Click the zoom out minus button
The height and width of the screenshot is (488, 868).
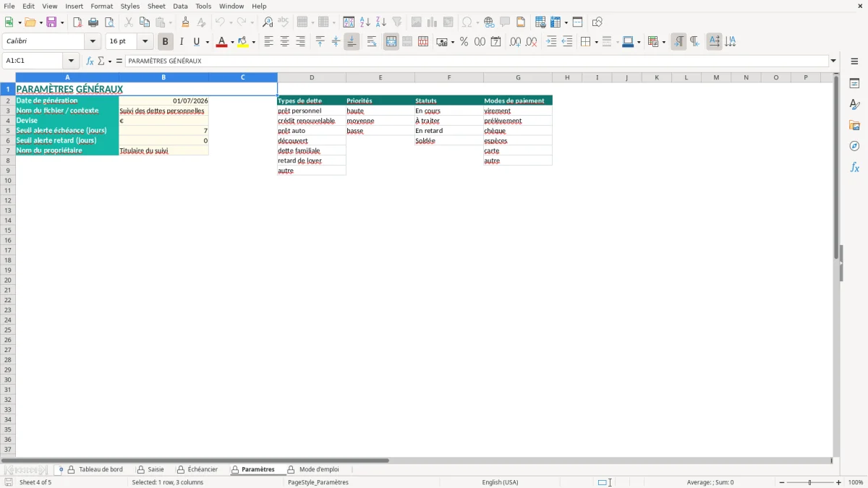coord(782,482)
